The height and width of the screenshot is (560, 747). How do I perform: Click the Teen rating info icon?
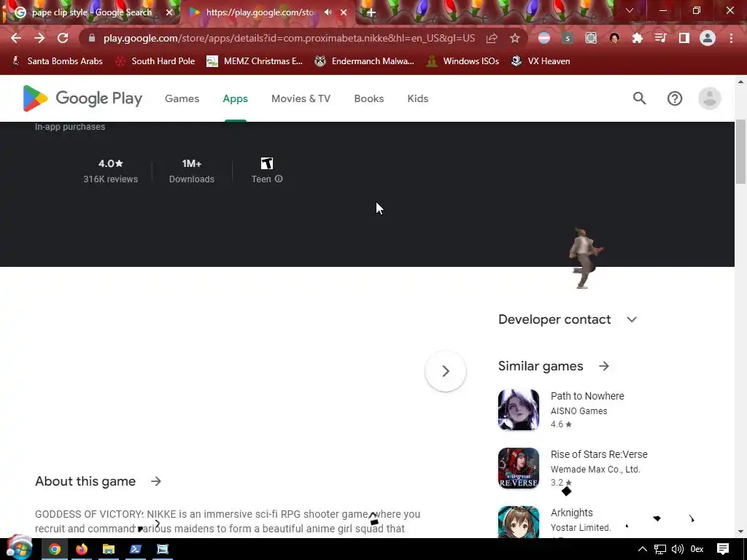(x=279, y=179)
